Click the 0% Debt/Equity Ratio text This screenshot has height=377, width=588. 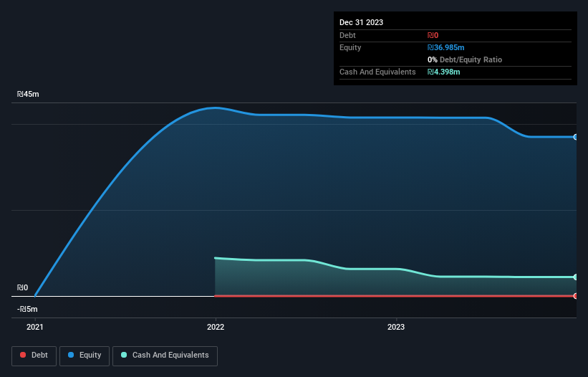click(x=465, y=59)
